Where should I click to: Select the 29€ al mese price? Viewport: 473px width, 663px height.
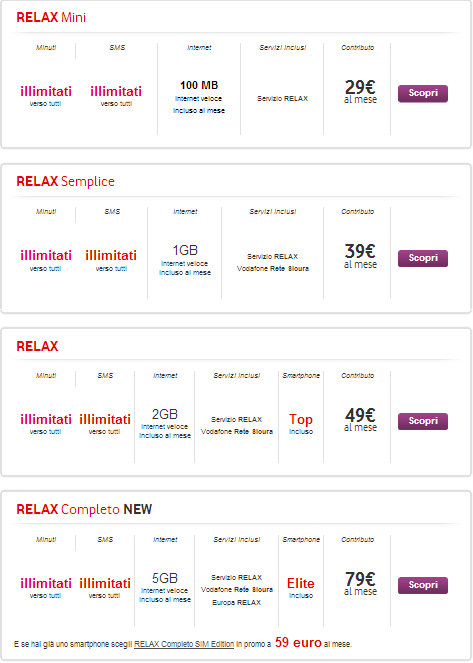[x=360, y=91]
